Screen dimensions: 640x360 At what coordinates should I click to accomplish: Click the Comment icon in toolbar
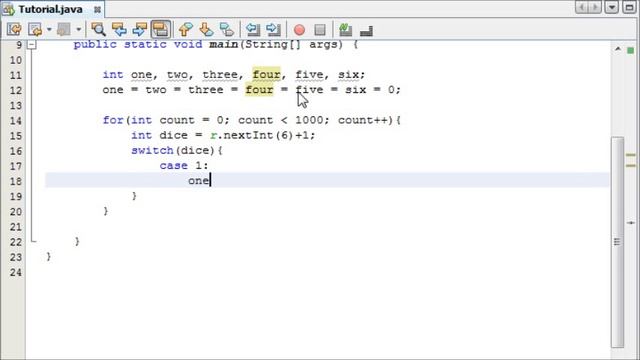click(x=366, y=30)
